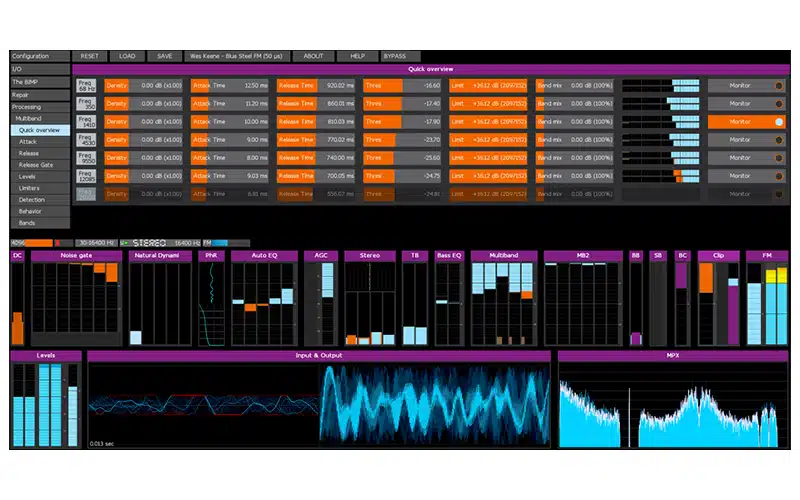The image size is (800, 500).
Task: Adjust Release Time slider showing 920.02 ms
Action: 316,86
